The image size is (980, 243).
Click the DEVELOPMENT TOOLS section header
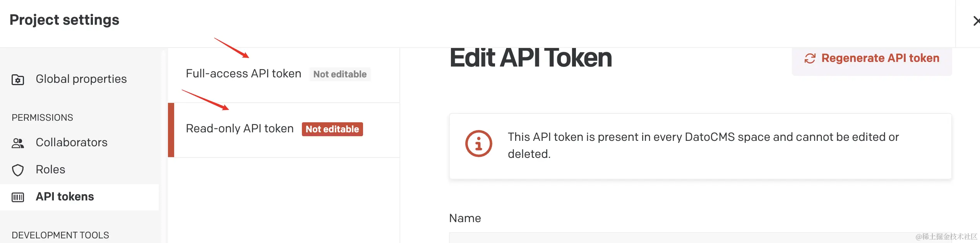[x=60, y=235]
